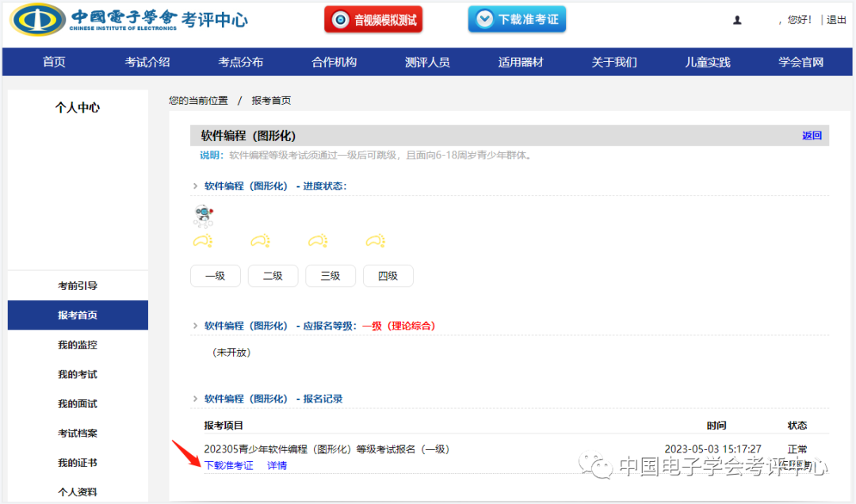
Task: Click the robot mascot progress icon
Action: (204, 216)
